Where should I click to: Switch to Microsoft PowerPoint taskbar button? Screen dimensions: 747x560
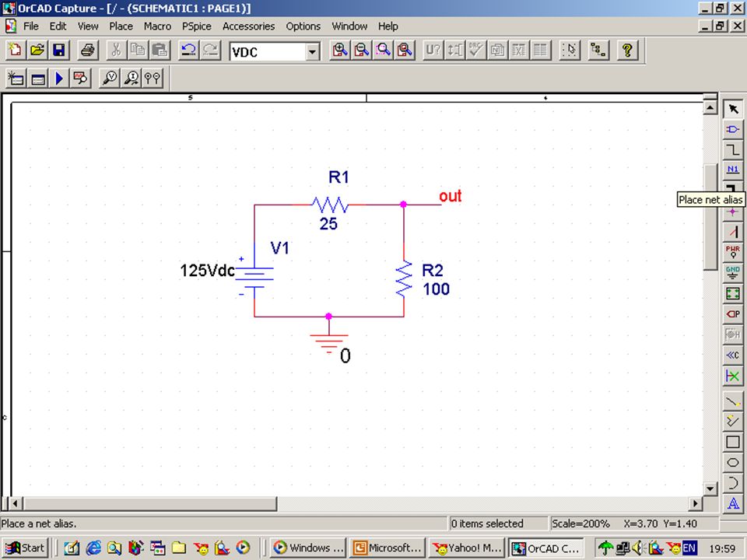point(388,548)
